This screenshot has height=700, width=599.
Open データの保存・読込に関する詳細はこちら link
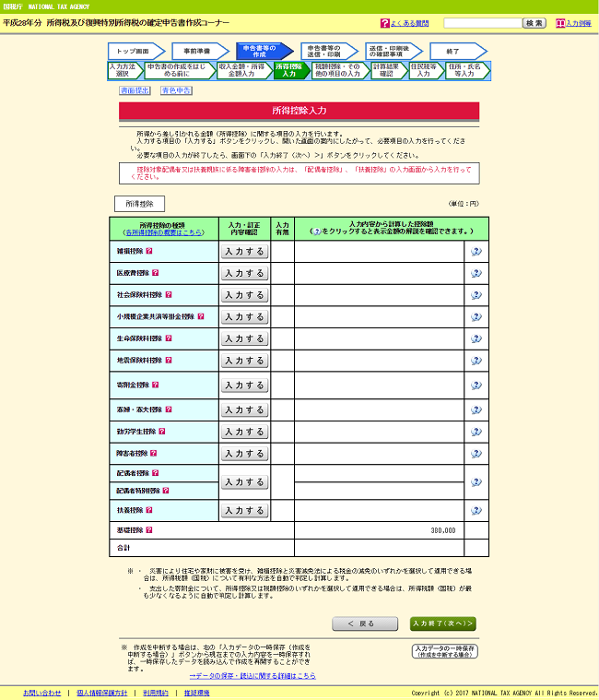pos(253,676)
